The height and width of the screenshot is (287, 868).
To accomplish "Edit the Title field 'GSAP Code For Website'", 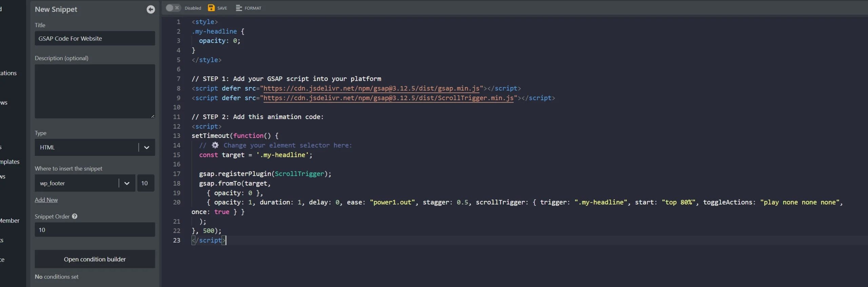I will coord(95,38).
